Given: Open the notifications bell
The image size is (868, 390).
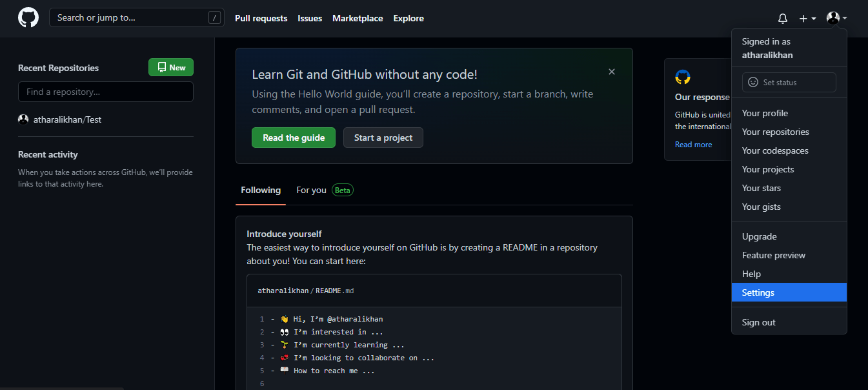Looking at the screenshot, I should [783, 19].
